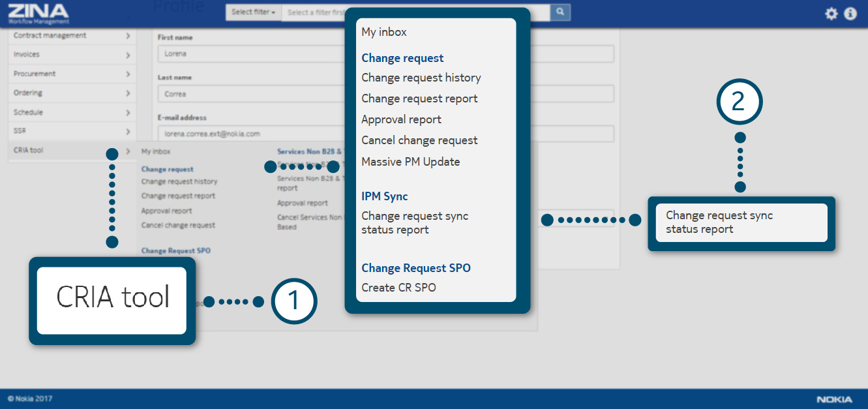Screen dimensions: 868x409
Task: Open the Schedule sidebar menu
Action: (72, 112)
